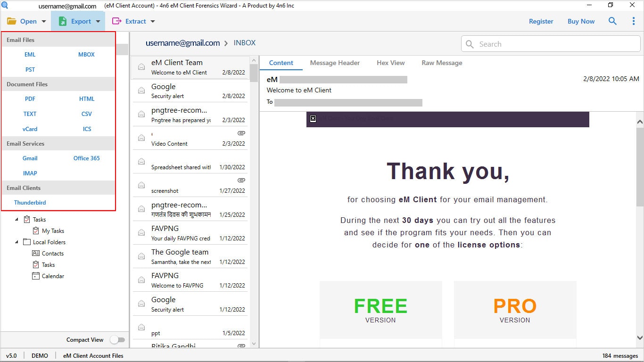Click envelope icon of eM Client Team email
This screenshot has height=362, width=644.
141,67
